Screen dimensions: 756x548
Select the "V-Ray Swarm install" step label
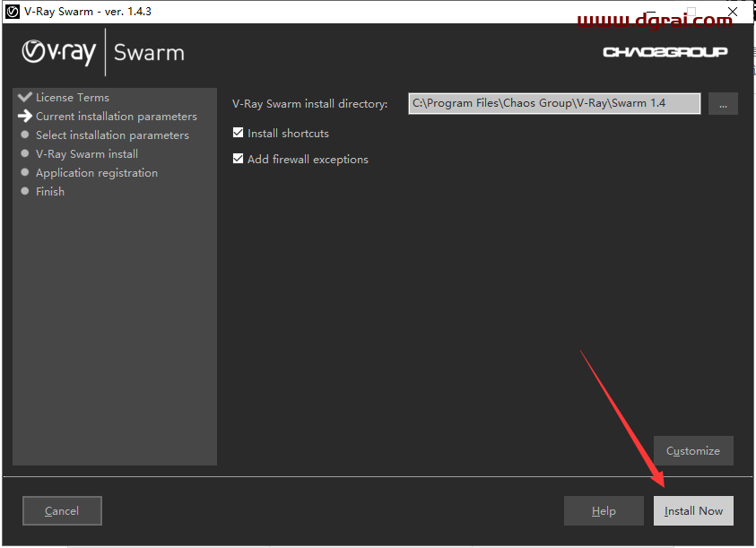pyautogui.click(x=87, y=154)
